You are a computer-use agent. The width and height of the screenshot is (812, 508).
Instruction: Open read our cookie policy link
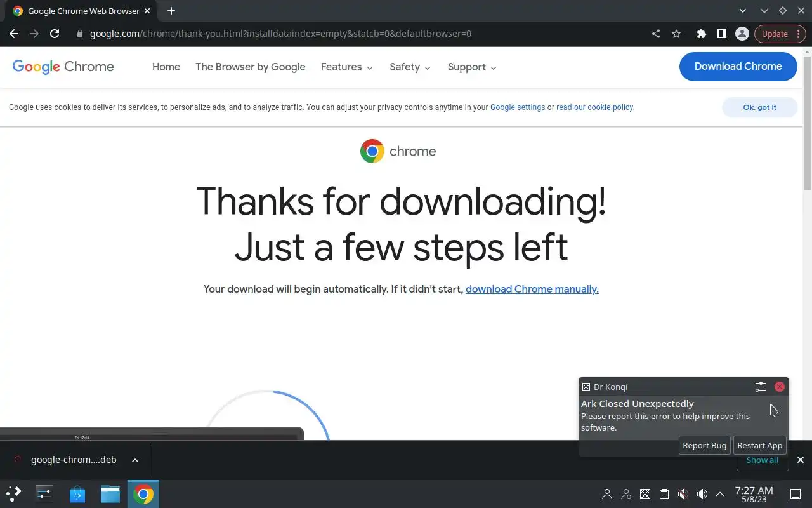594,107
